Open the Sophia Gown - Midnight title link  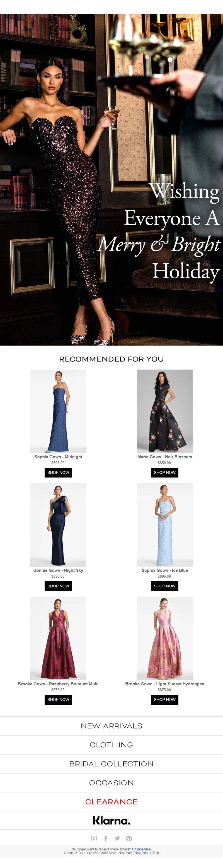coord(58,457)
